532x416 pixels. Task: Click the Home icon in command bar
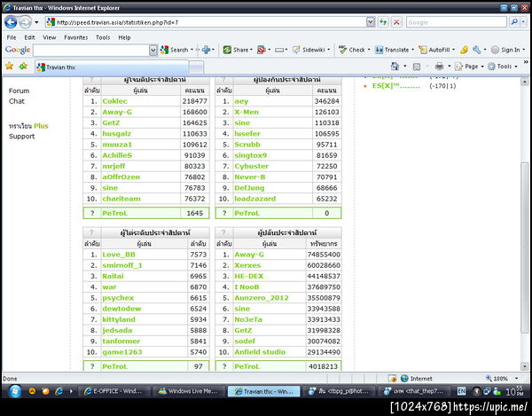395,67
